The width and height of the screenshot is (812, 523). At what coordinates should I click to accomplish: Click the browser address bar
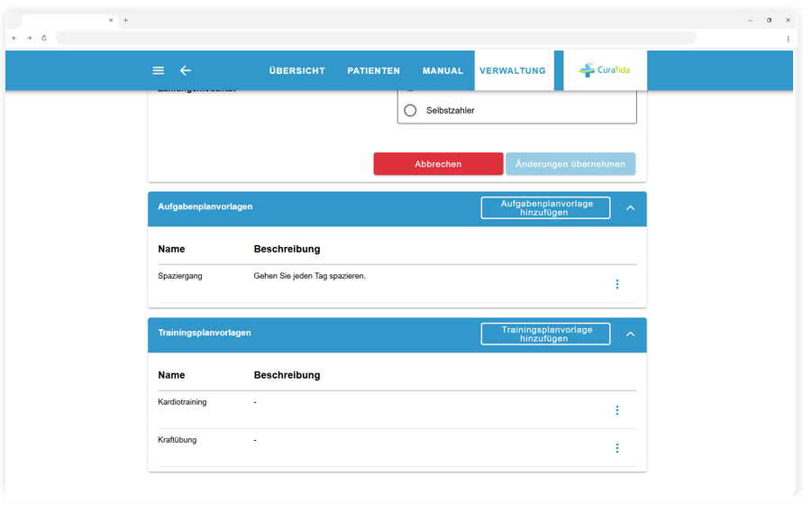tap(376, 38)
